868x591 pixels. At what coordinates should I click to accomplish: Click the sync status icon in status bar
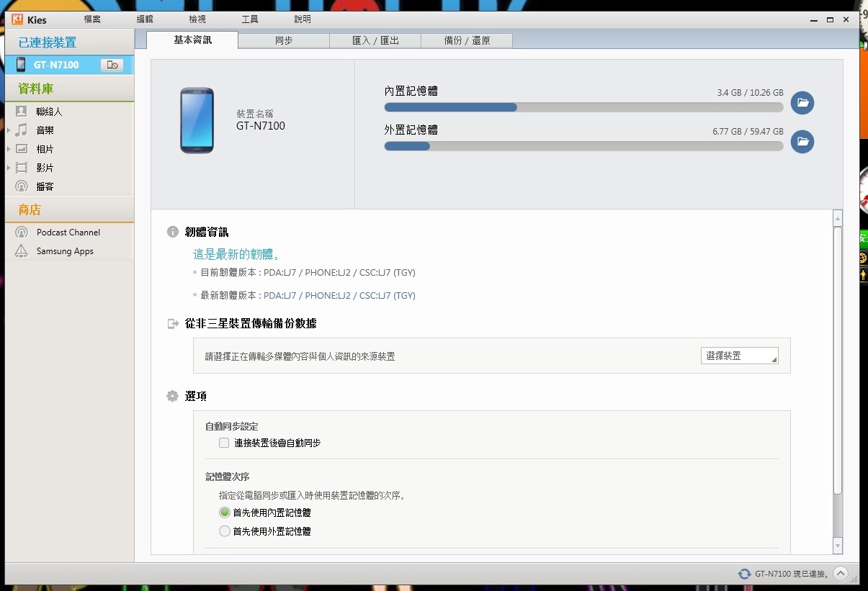click(744, 574)
